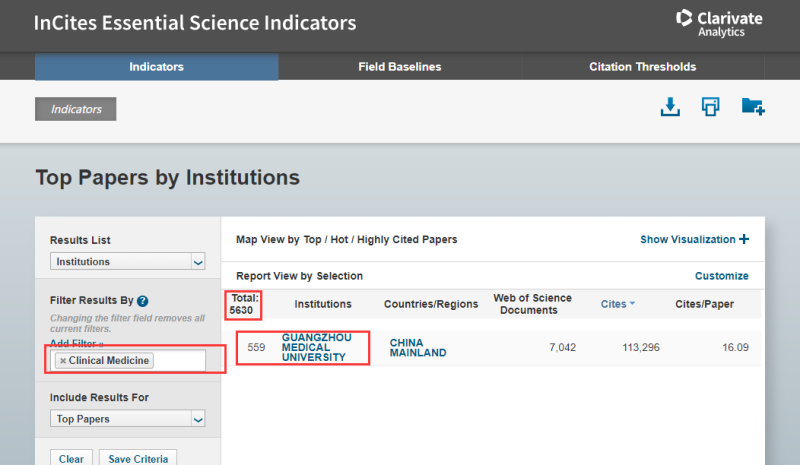800x465 pixels.
Task: Select the Indicators tab
Action: coord(156,67)
